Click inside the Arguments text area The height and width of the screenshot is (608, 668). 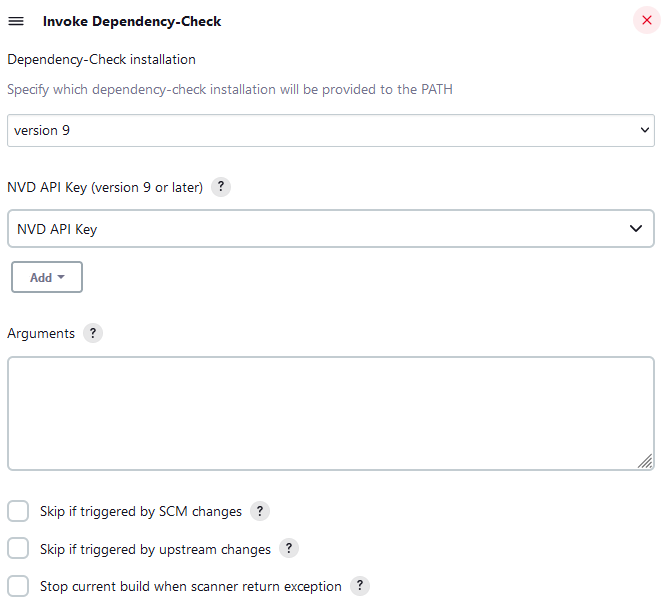click(331, 413)
